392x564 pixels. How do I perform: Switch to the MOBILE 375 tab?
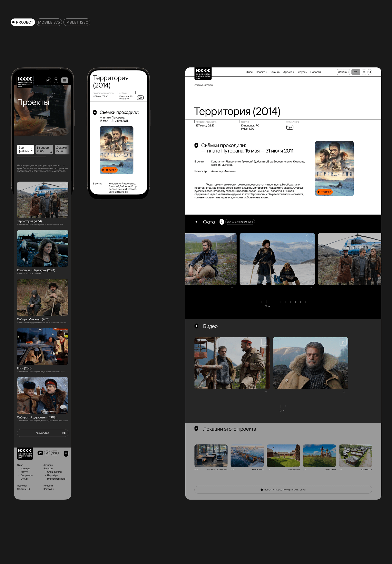point(49,22)
